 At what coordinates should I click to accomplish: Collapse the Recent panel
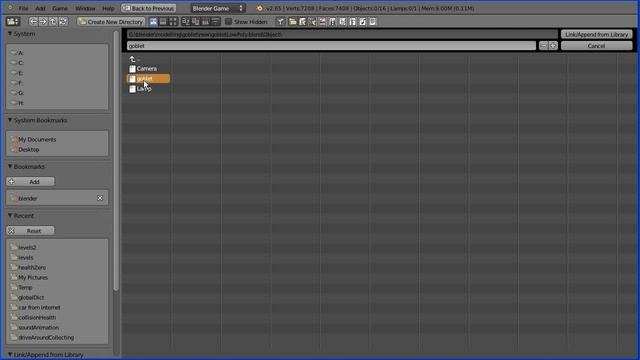(10, 216)
